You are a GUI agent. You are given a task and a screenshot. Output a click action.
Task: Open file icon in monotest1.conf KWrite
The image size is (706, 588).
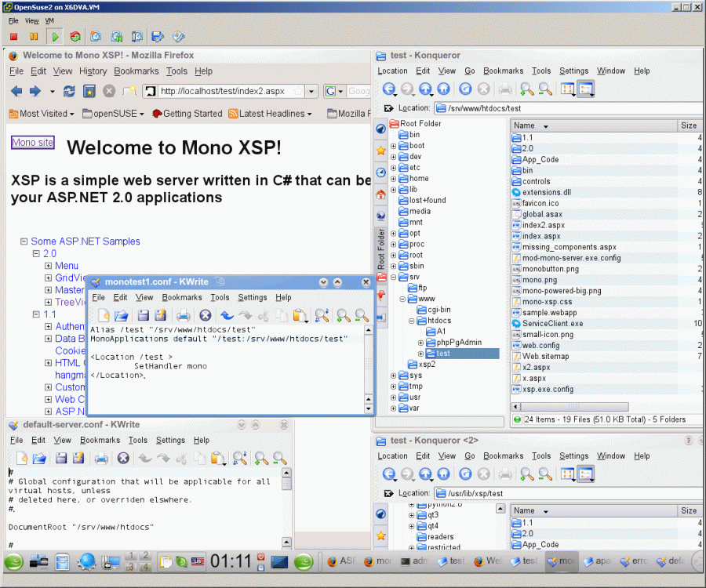tap(121, 316)
